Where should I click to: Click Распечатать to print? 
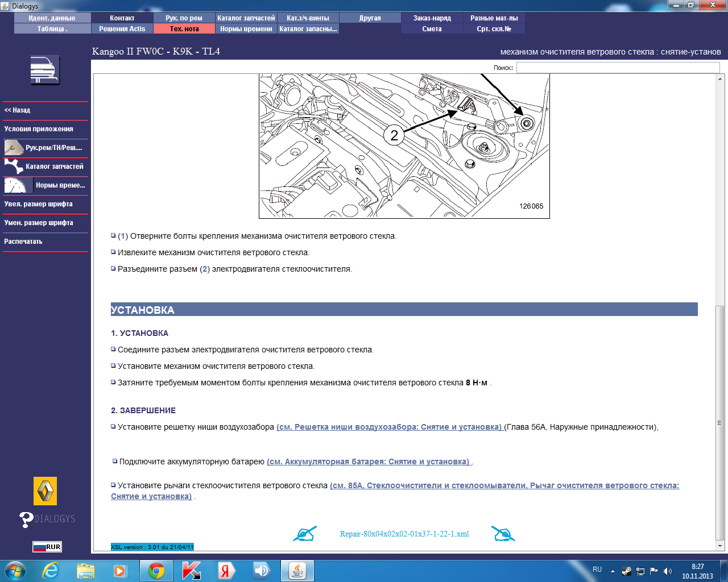tap(45, 242)
